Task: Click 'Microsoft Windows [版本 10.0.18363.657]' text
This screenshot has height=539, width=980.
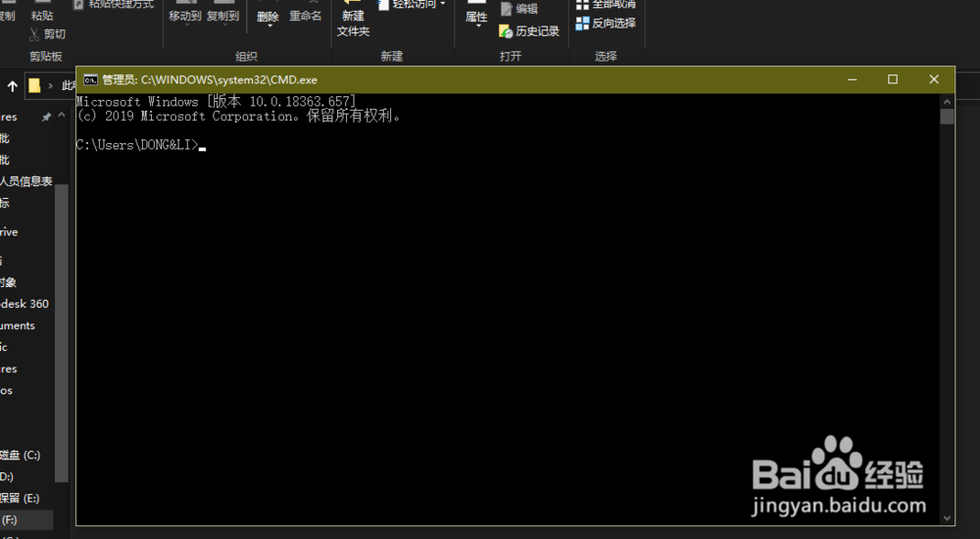Action: point(216,101)
